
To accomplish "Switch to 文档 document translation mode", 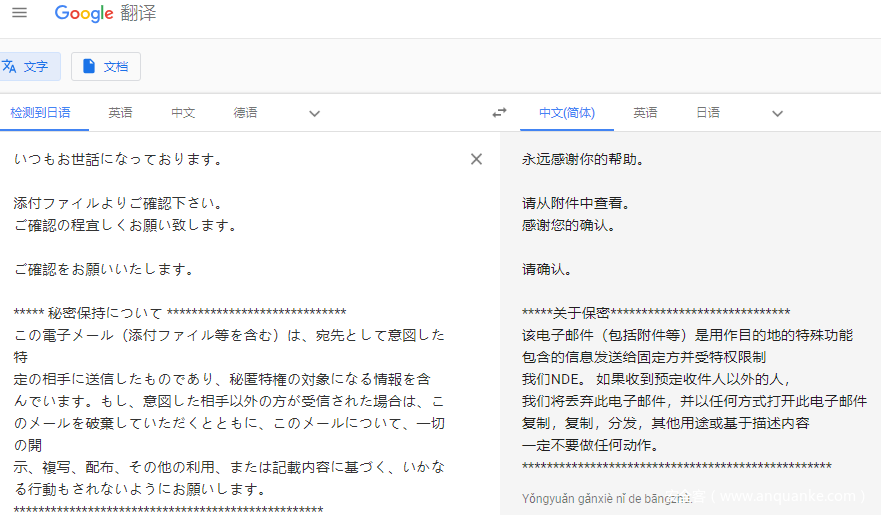I will point(105,66).
